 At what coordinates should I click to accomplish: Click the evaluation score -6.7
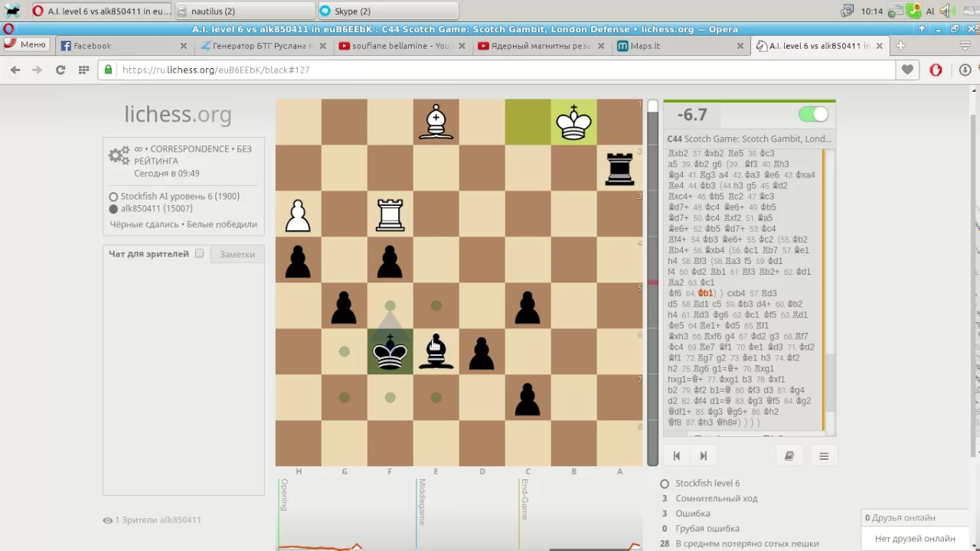tap(692, 115)
